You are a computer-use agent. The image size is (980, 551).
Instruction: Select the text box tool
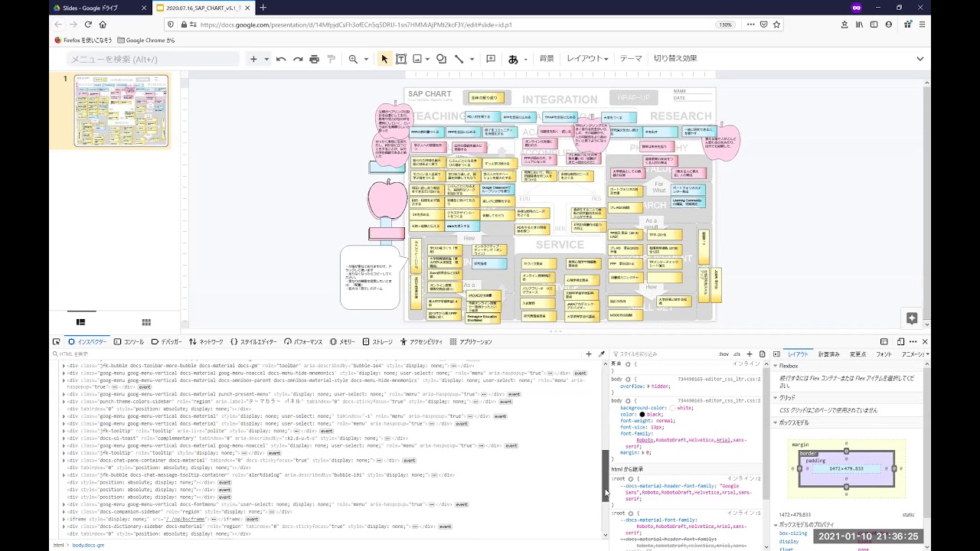point(400,59)
